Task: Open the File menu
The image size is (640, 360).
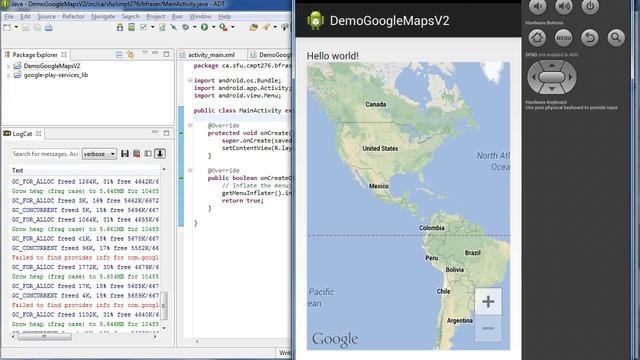Action: [9, 16]
